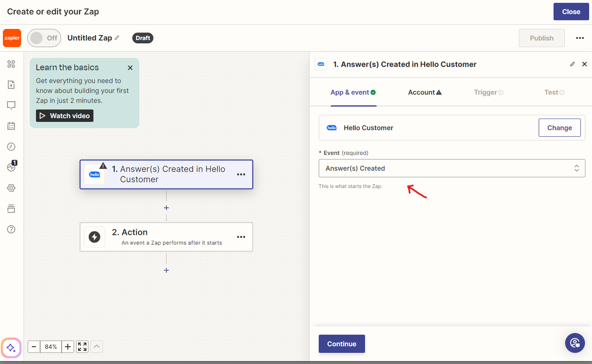This screenshot has height=364, width=592.
Task: Select the 2. Action step card
Action: [x=166, y=237]
